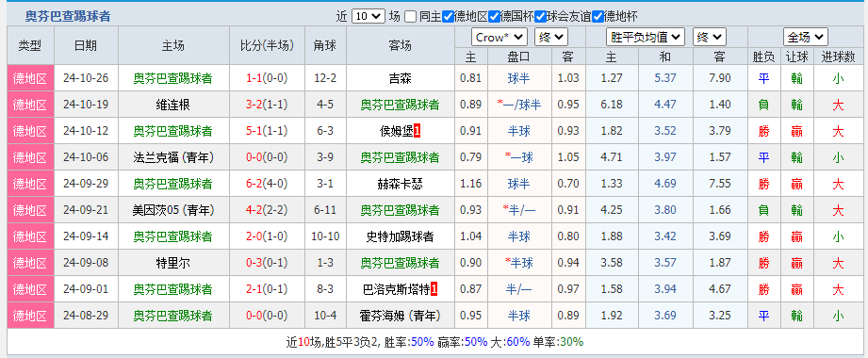868x358 pixels.
Task: Click the 让球 column header
Action: click(796, 57)
